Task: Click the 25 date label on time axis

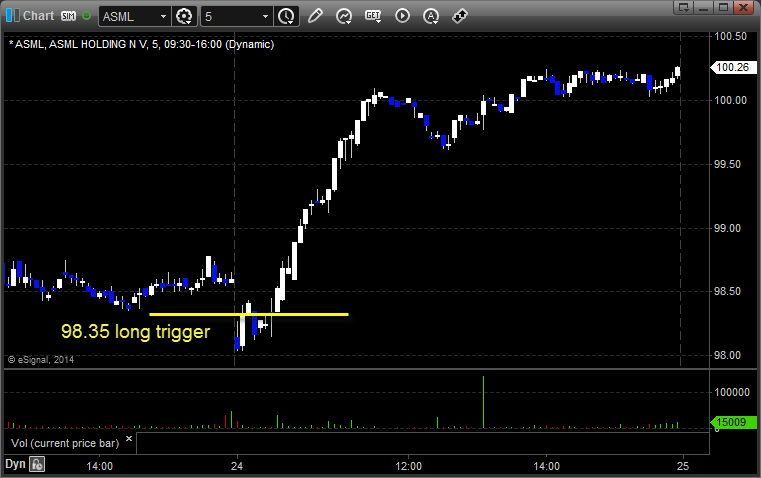Action: [x=683, y=466]
